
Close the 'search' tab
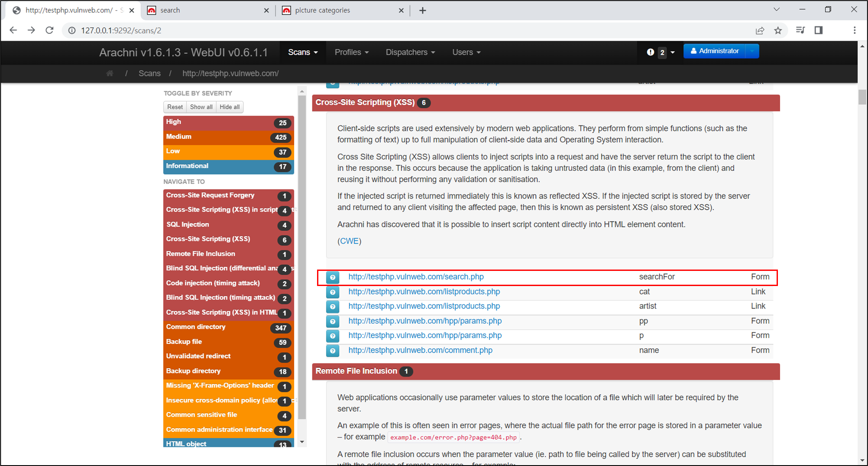coord(266,10)
